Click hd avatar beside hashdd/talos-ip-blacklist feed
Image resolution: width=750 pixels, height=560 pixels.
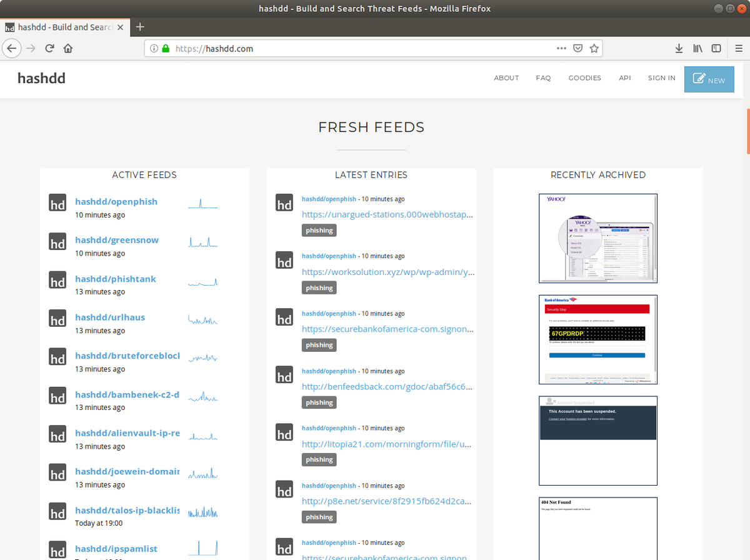click(57, 511)
